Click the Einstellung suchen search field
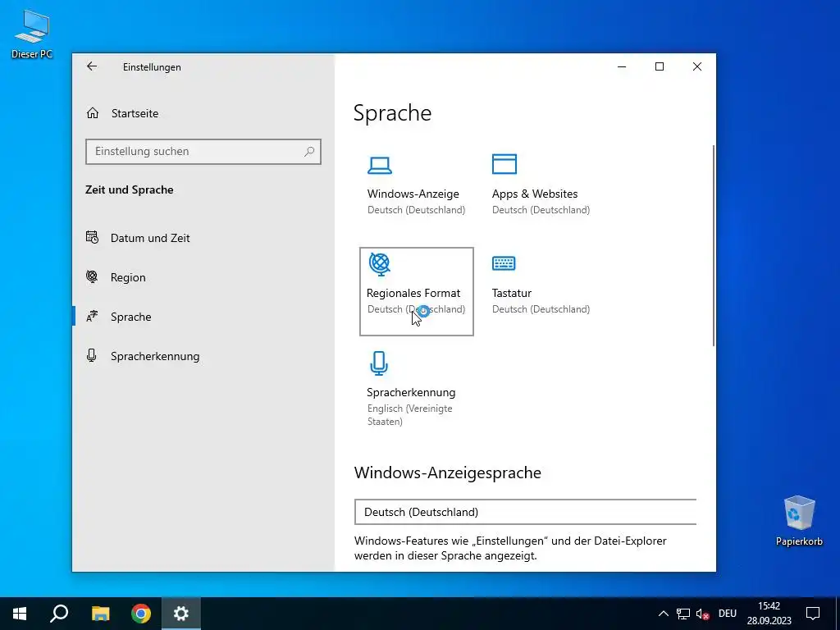 [203, 152]
